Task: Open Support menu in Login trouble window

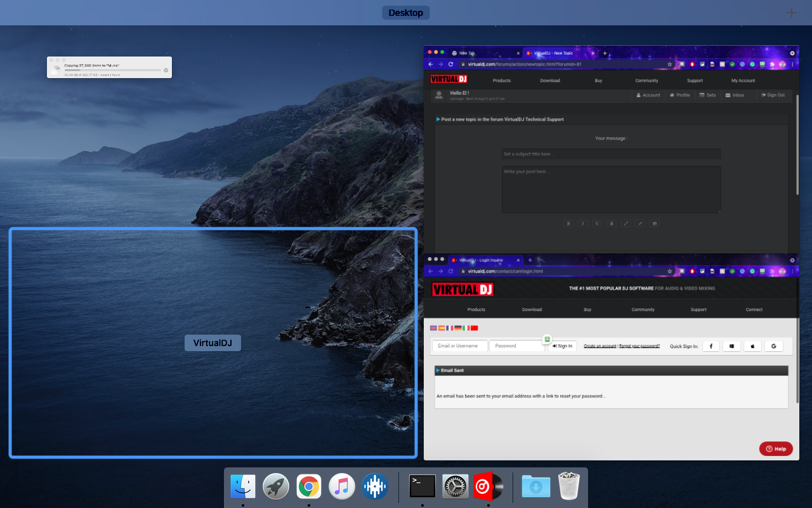Action: 698,310
